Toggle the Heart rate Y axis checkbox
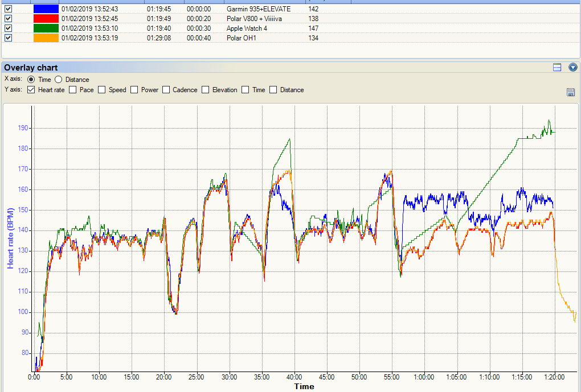The width and height of the screenshot is (581, 392). click(31, 90)
